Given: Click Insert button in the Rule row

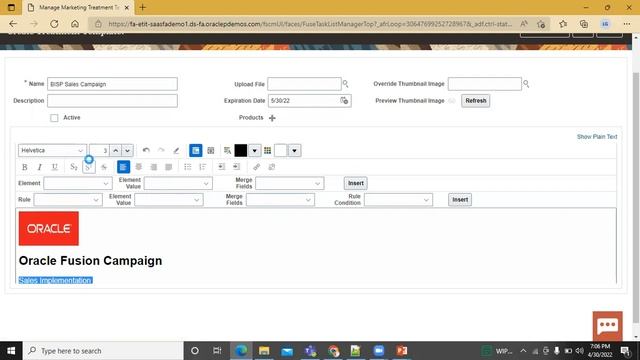Looking at the screenshot, I should click(460, 200).
